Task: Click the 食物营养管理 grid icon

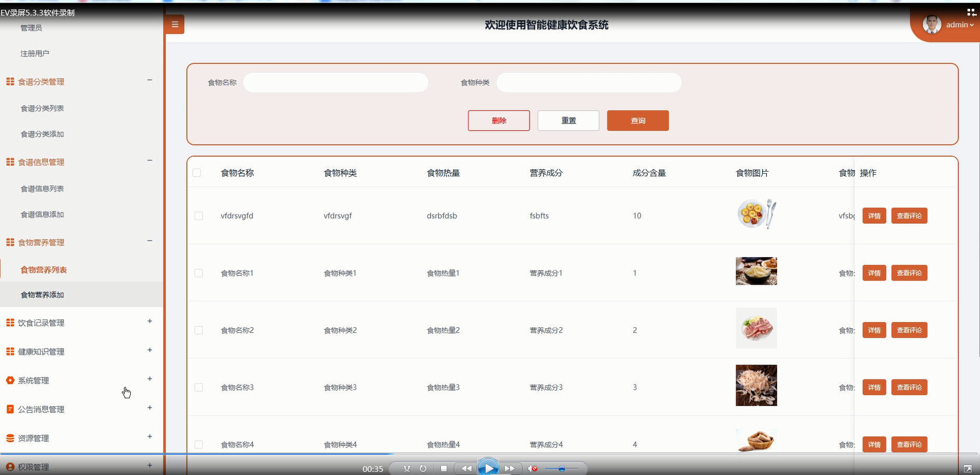Action: (10, 242)
